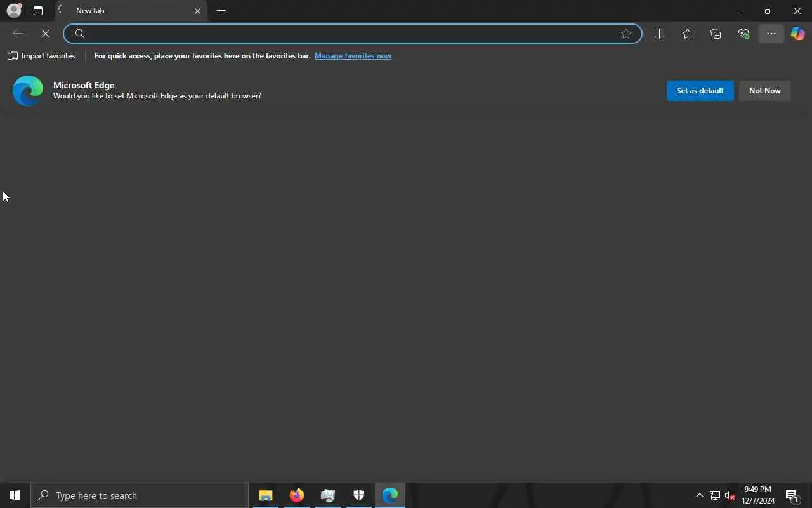Open the Edge profile avatar menu
The image size is (812, 508).
click(14, 11)
